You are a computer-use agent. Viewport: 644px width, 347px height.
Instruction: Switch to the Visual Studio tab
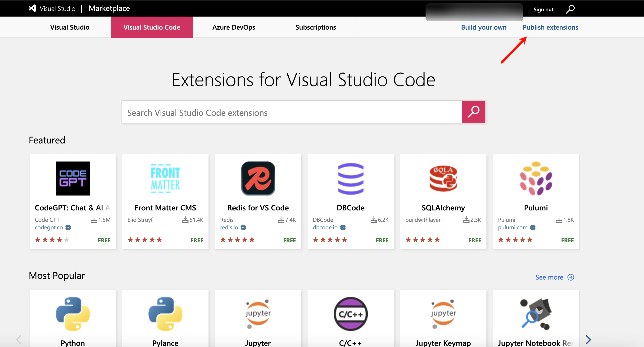(70, 27)
